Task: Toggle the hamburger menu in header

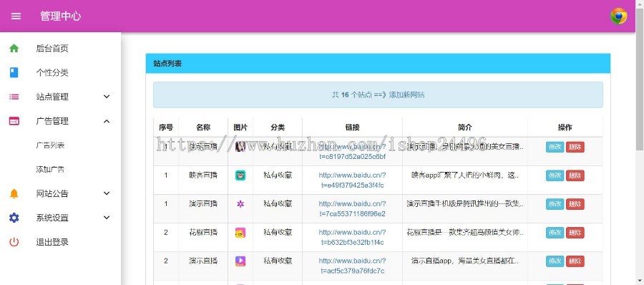Action: coord(16,16)
